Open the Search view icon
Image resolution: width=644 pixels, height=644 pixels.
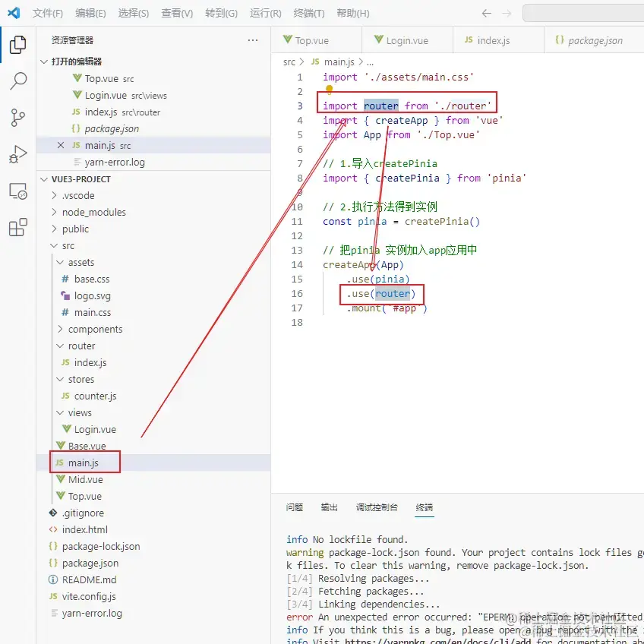[17, 81]
